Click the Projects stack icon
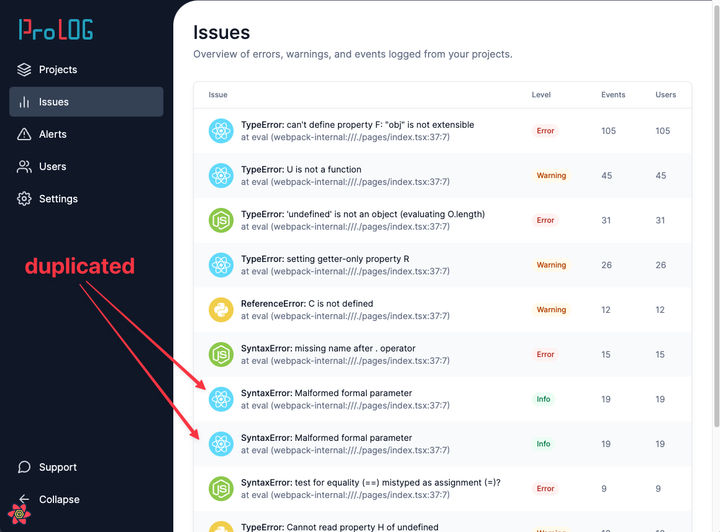 point(25,70)
